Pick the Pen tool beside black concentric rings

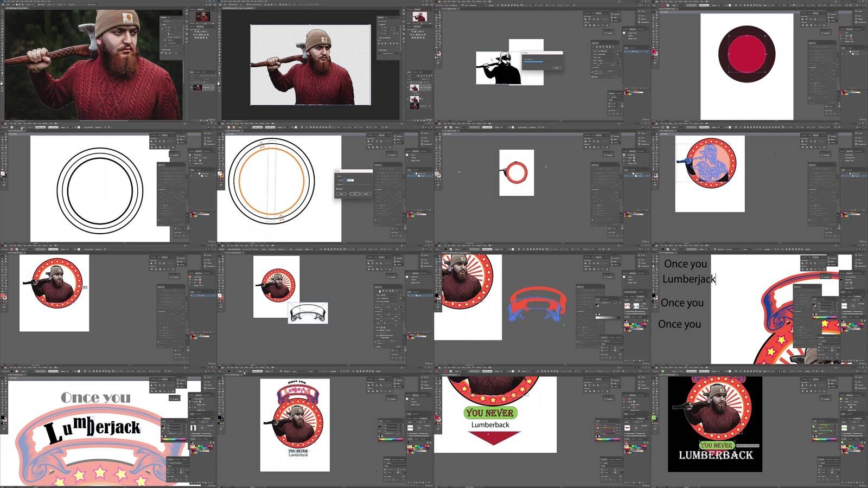pos(3,140)
